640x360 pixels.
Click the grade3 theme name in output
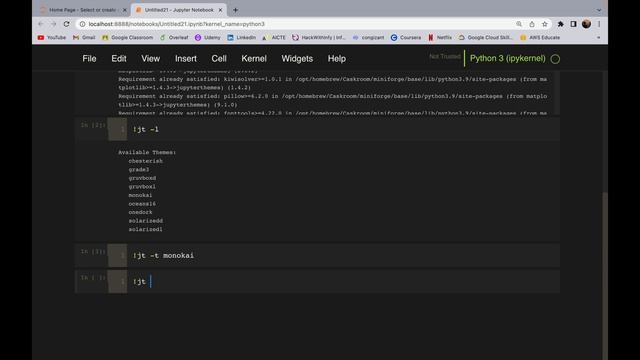click(x=139, y=169)
